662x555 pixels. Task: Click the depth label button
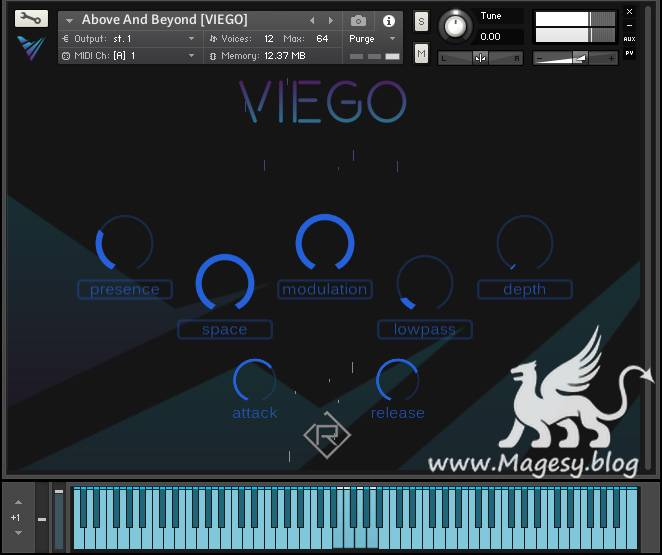pos(525,290)
